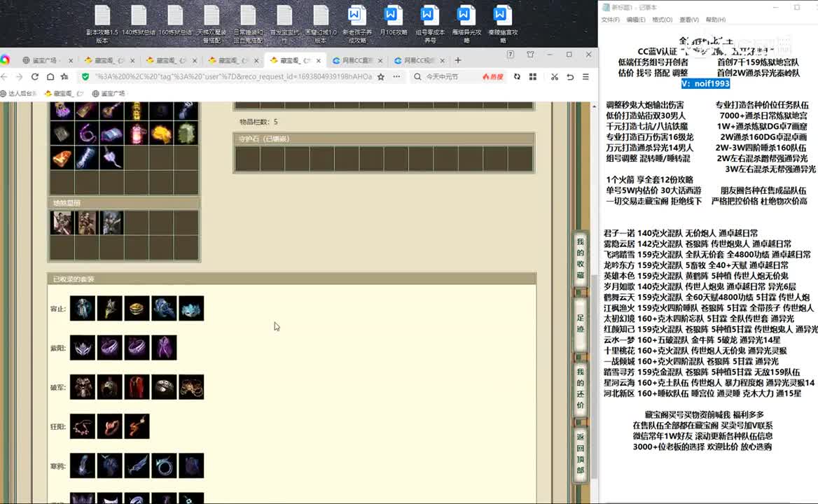Go to the browser home page
The height and width of the screenshot is (504, 818).
pyautogui.click(x=50, y=76)
